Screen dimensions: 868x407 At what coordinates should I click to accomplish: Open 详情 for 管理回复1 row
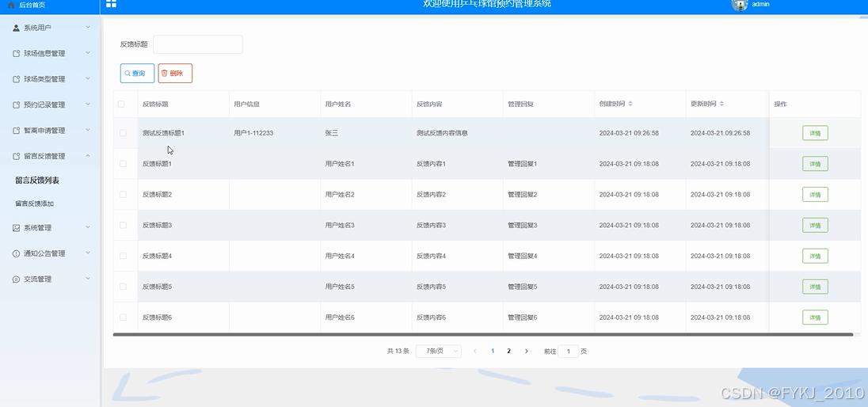(x=815, y=164)
